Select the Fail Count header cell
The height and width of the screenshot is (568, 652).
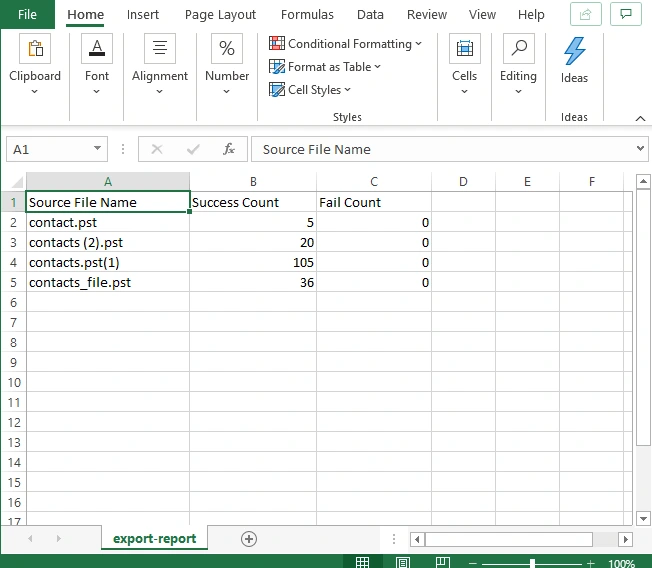tap(374, 202)
